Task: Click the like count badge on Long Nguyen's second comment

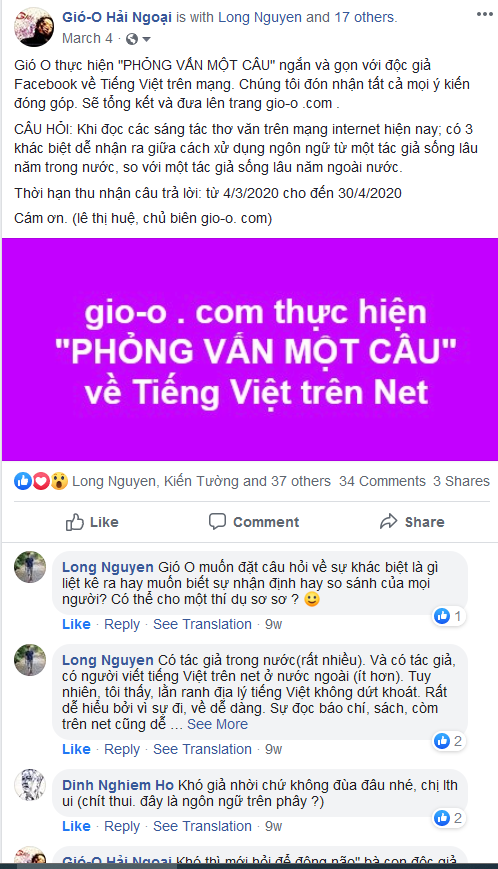Action: (x=448, y=740)
